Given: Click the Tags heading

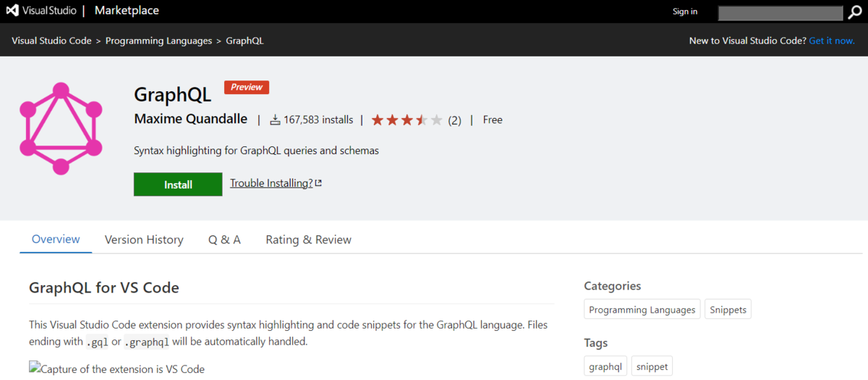Looking at the screenshot, I should click(x=596, y=342).
